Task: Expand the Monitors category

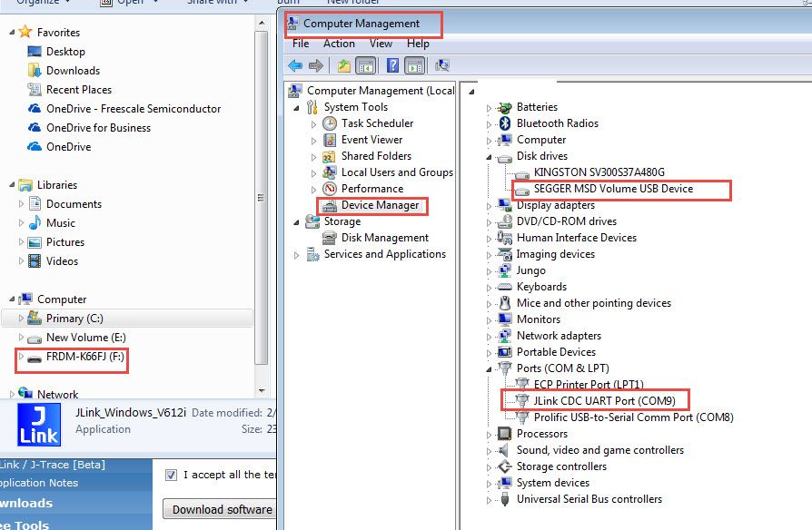Action: click(489, 320)
